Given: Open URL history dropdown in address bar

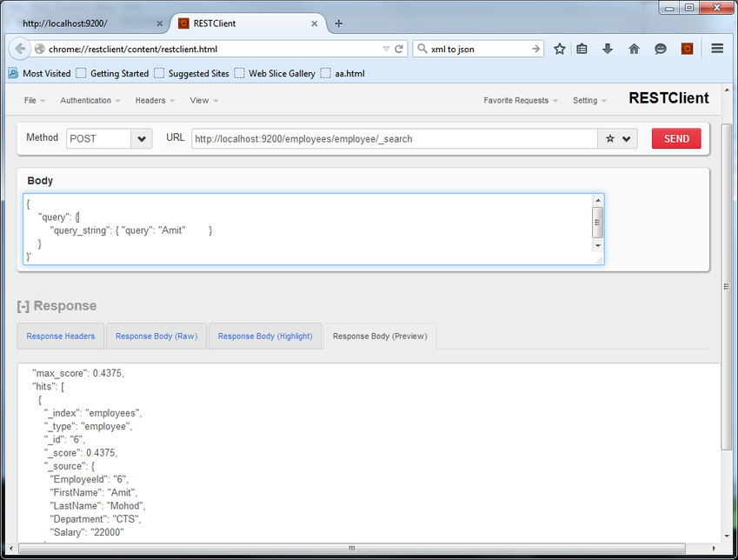Looking at the screenshot, I should (x=386, y=49).
